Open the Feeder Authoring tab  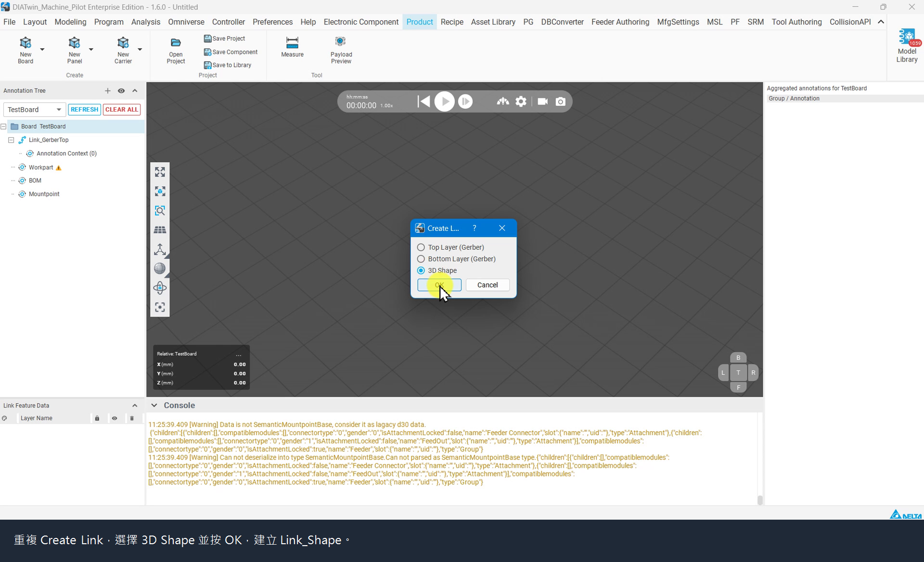tap(620, 22)
